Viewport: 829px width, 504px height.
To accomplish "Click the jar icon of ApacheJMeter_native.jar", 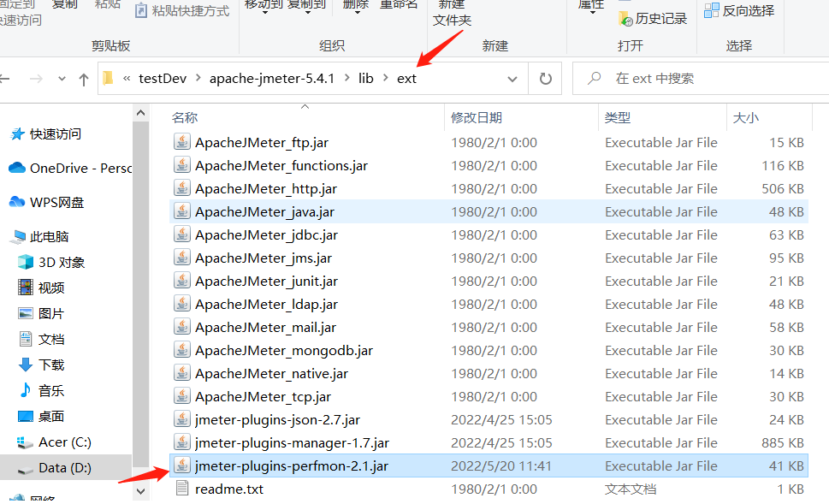I will tap(182, 373).
